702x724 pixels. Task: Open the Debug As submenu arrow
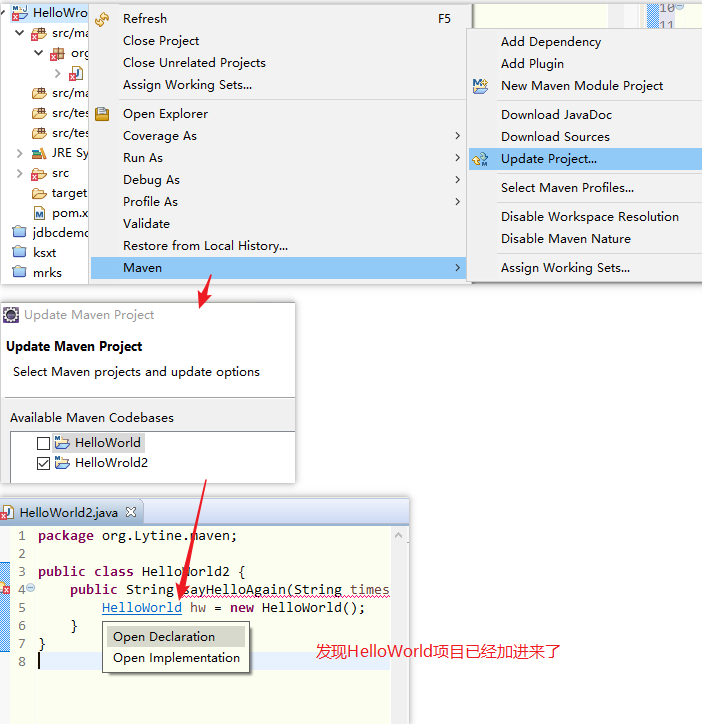[457, 180]
